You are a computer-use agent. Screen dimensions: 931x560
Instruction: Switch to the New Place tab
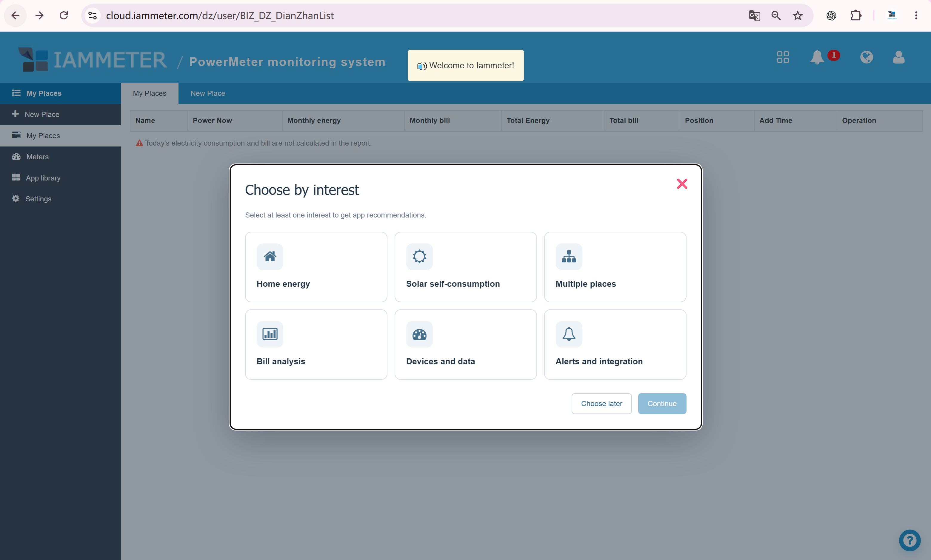[208, 93]
